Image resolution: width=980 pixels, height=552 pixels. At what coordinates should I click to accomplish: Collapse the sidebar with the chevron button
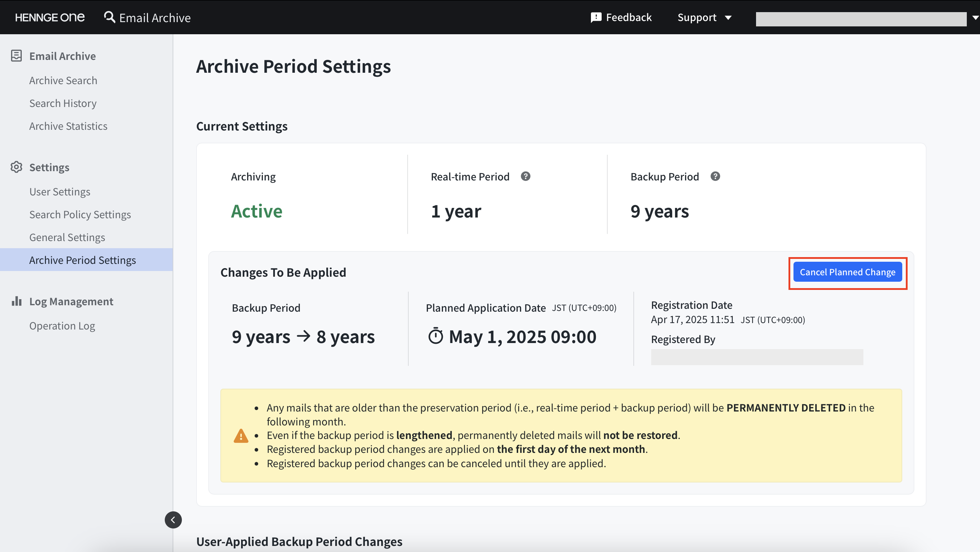click(173, 520)
